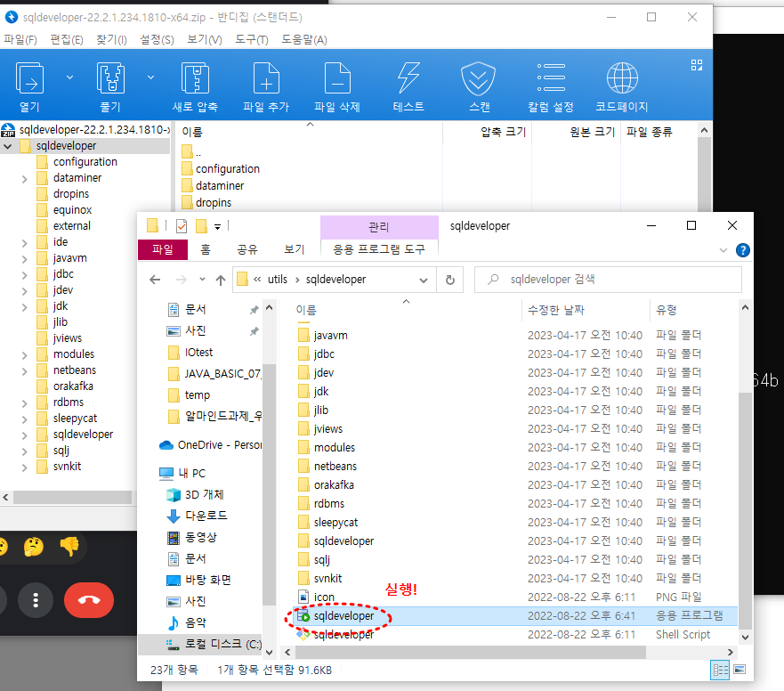Screen dimensions: 784x691
Task: Switch to large icons view in Explorer status bar
Action: pyautogui.click(x=740, y=670)
